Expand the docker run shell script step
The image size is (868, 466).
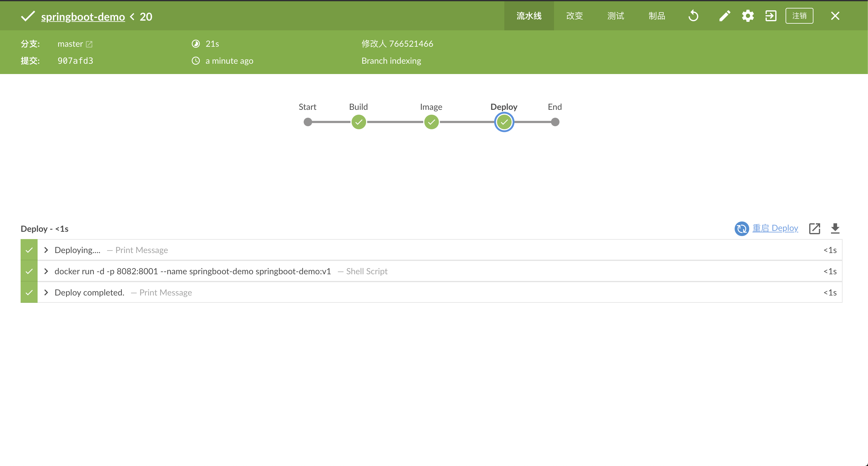pyautogui.click(x=46, y=271)
